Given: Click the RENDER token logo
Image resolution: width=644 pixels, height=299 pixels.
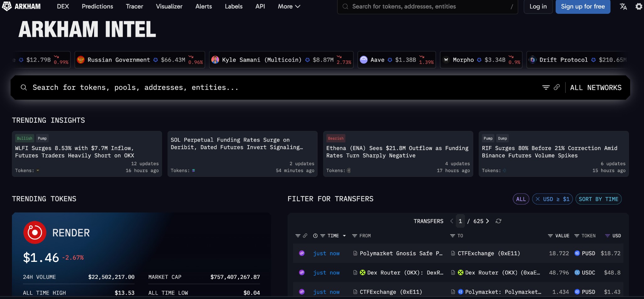Looking at the screenshot, I should pyautogui.click(x=35, y=233).
